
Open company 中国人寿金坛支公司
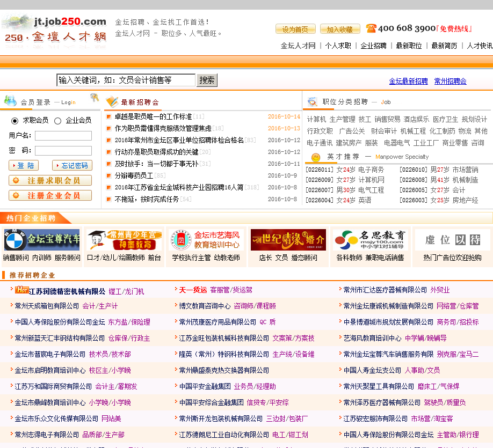pos(372,370)
